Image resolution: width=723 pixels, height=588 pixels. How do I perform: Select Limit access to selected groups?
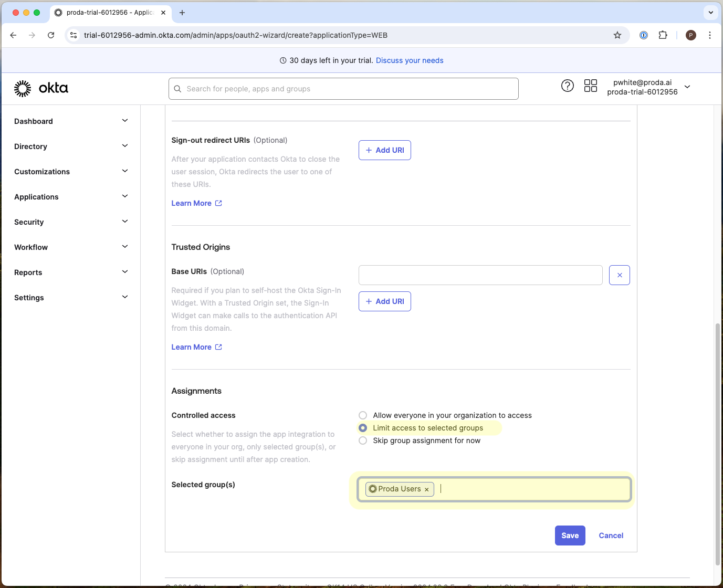click(363, 427)
